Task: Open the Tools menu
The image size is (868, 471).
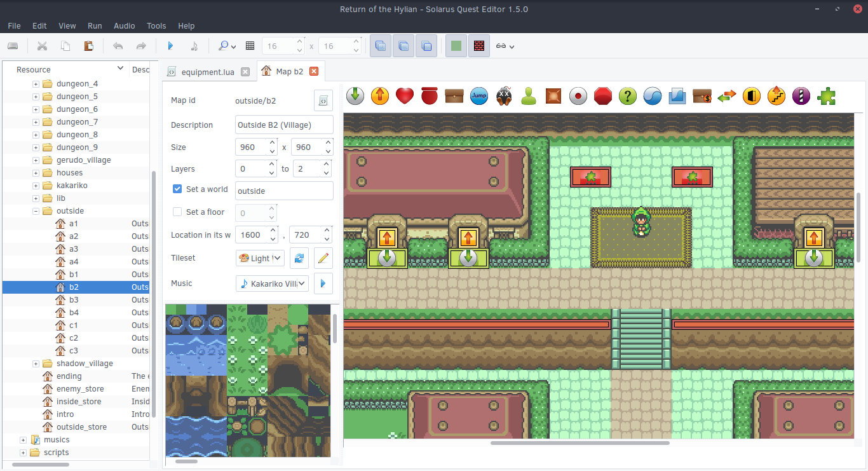Action: coord(156,26)
